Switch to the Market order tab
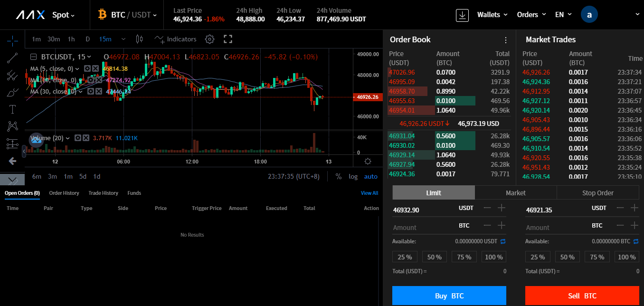 click(x=515, y=193)
